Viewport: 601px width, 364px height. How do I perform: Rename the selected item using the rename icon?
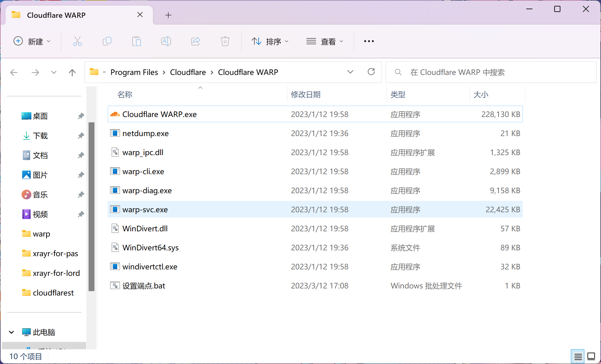click(x=166, y=41)
